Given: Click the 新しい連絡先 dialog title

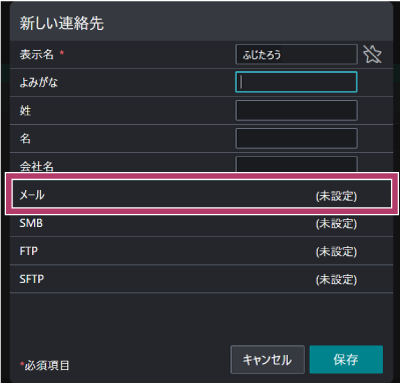Looking at the screenshot, I should [62, 23].
